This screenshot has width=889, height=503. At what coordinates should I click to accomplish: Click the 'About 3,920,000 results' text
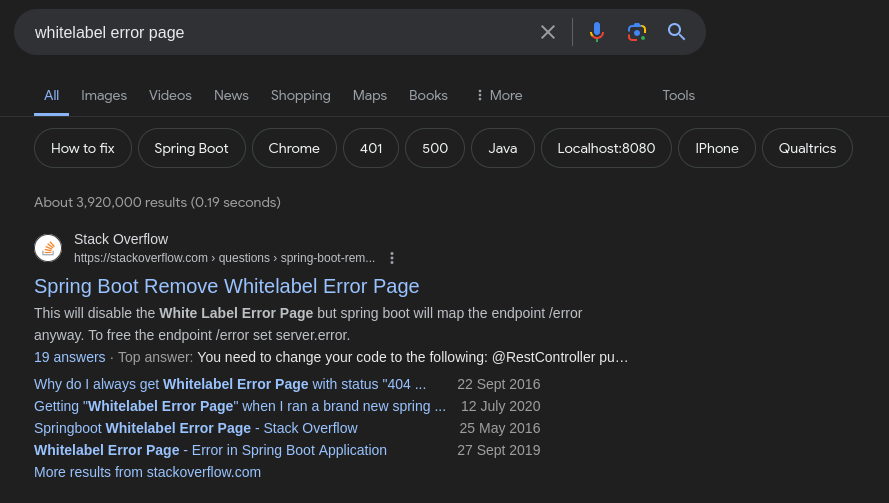click(158, 202)
